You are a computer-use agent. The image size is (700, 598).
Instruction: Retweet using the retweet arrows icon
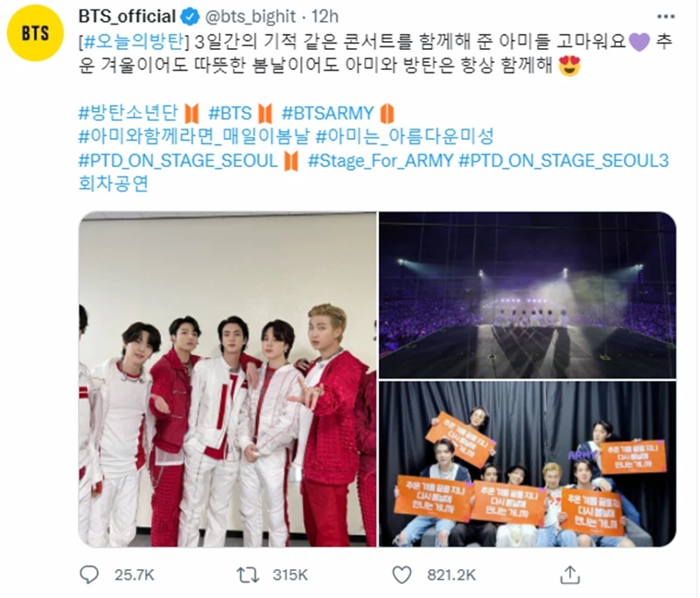pyautogui.click(x=248, y=574)
